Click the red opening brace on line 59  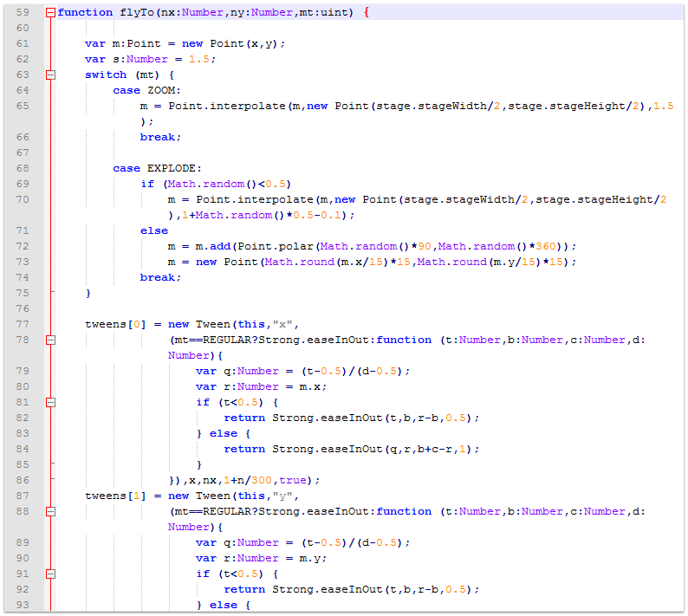(367, 13)
